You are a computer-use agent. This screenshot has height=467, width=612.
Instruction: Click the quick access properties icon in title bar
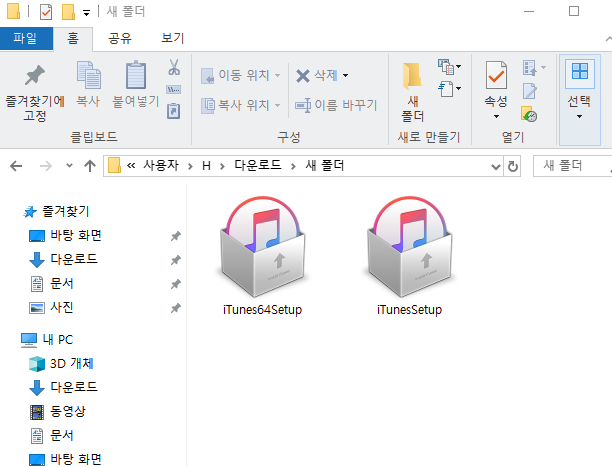(46, 12)
